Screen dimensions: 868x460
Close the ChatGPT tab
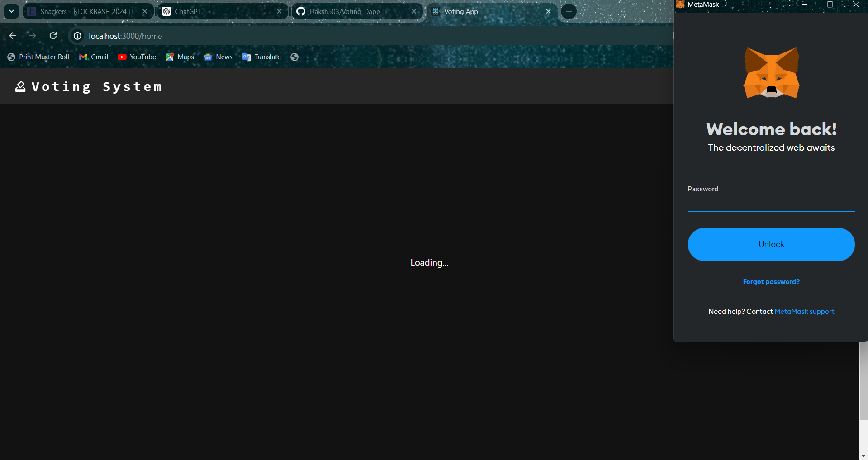coord(279,11)
